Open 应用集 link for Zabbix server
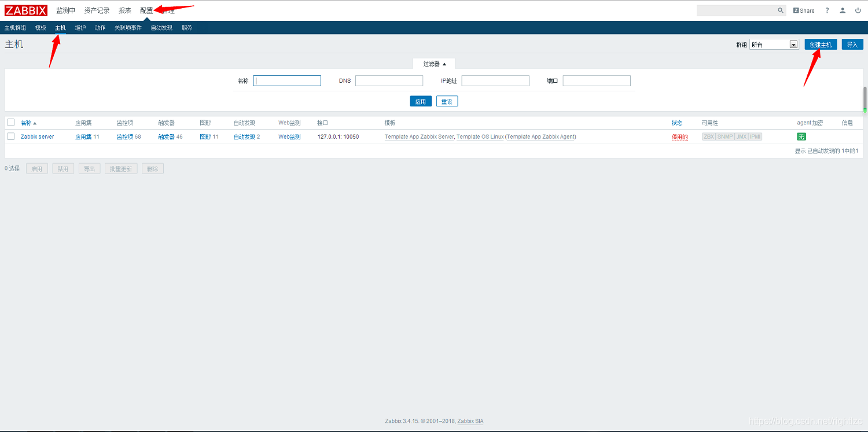Viewport: 868px width, 432px height. (x=83, y=137)
